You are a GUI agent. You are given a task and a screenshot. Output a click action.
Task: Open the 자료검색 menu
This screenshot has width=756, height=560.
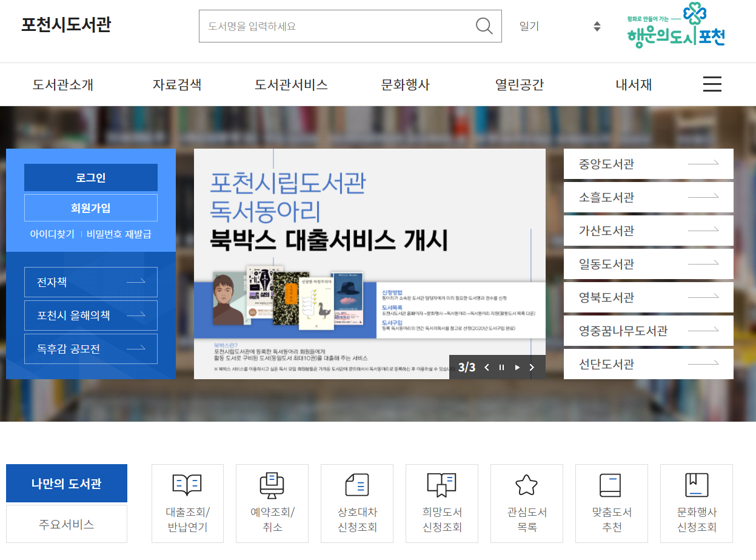point(176,85)
